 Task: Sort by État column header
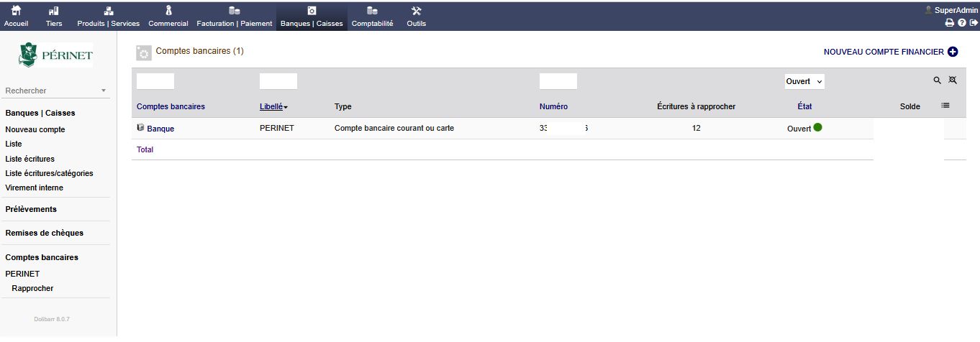804,106
